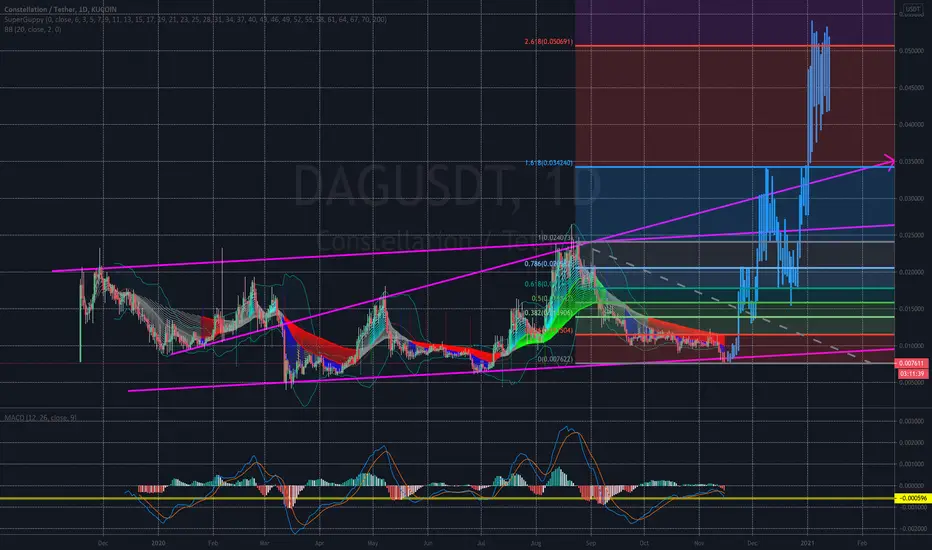932x550 pixels.
Task: Click the Feb label next to 2021 on the time axis
Action: point(862,543)
